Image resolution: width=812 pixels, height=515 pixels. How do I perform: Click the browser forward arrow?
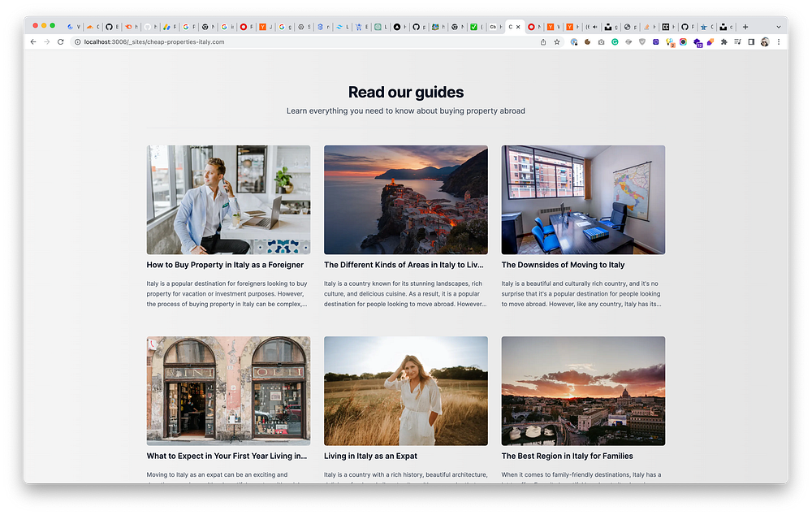(x=47, y=42)
